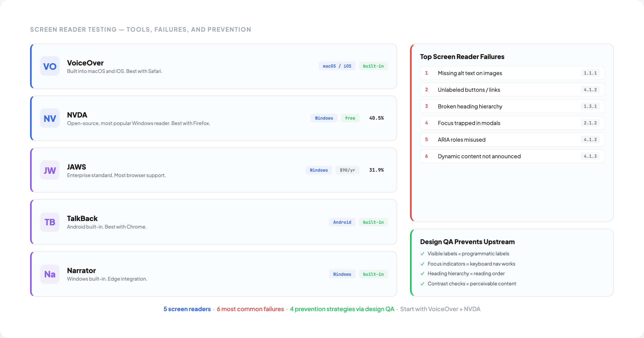
Task: Click the Screen Reader Testing page heading
Action: (x=141, y=30)
